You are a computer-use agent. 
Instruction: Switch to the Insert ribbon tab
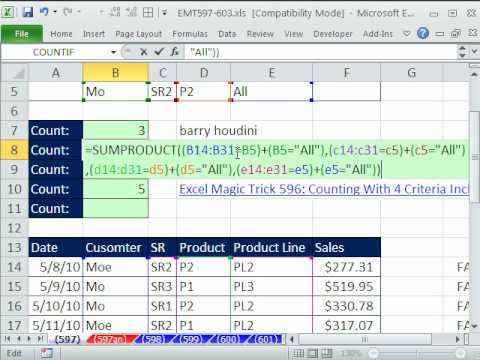pos(94,34)
